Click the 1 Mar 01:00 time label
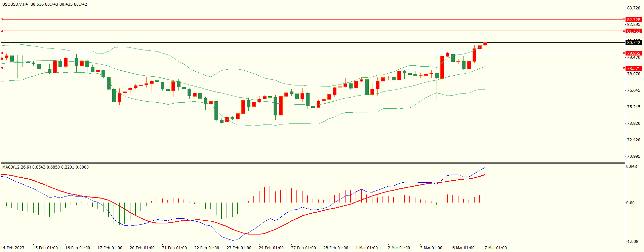644x252 pixels. tap(366, 248)
